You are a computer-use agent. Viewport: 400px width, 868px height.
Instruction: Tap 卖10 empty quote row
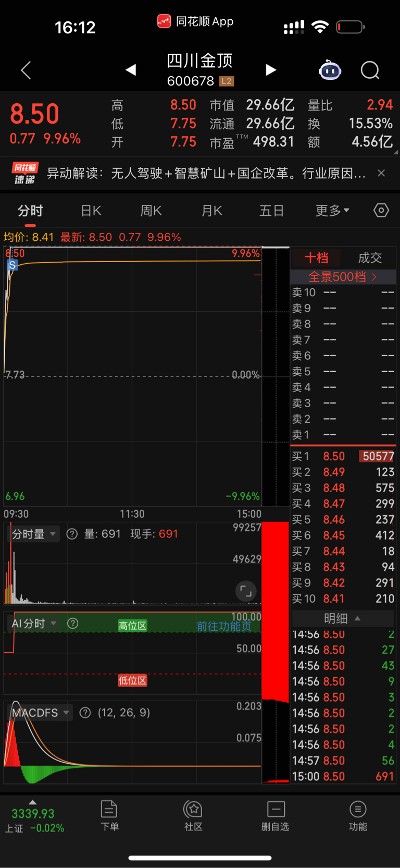343,292
